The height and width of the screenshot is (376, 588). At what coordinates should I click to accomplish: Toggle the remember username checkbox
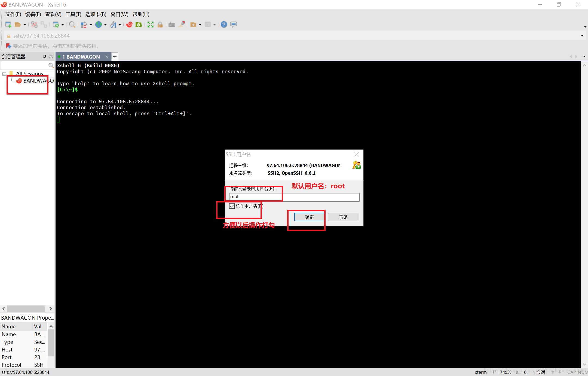coord(232,206)
